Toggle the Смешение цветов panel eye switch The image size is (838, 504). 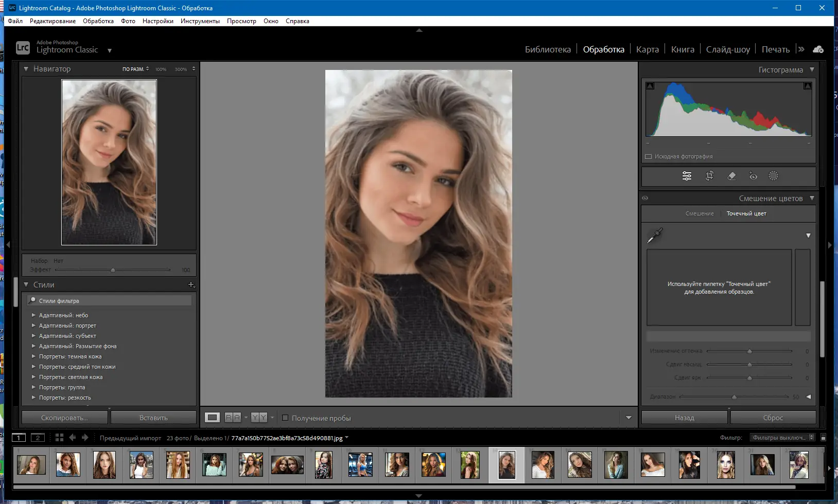645,198
